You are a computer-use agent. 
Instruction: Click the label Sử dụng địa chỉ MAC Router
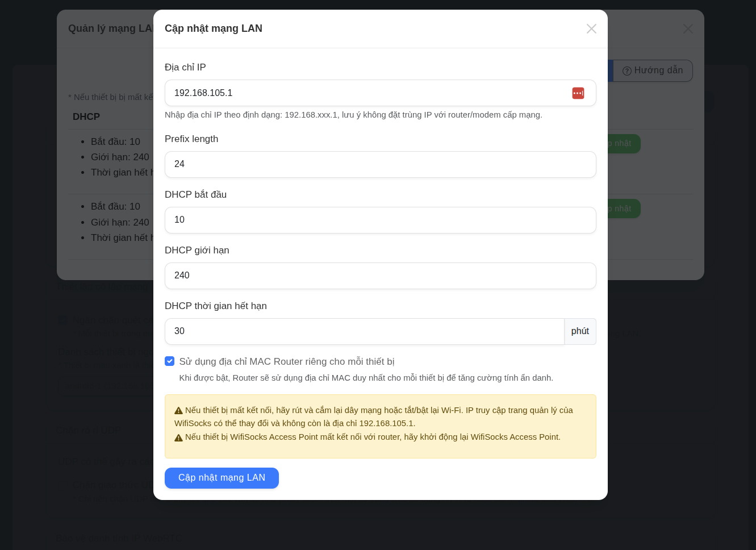(286, 361)
